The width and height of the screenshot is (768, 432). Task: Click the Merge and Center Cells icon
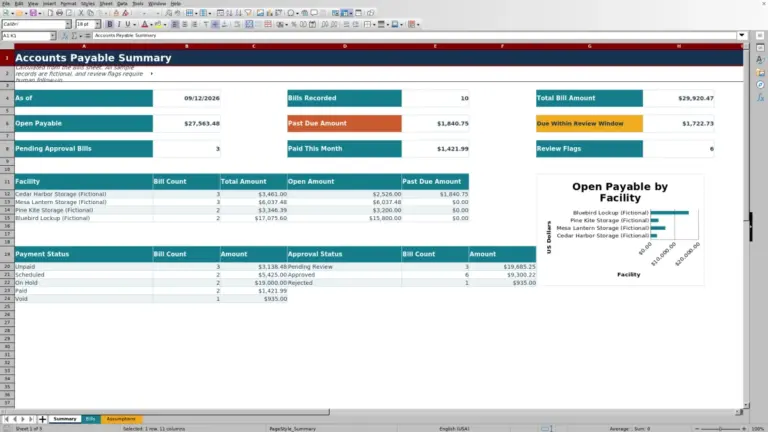pyautogui.click(x=249, y=24)
